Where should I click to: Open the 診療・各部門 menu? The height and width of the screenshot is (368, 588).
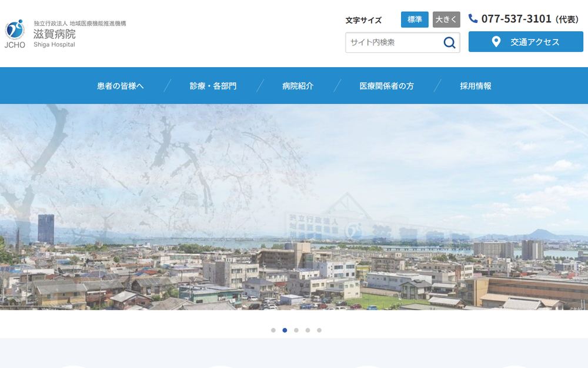(213, 86)
